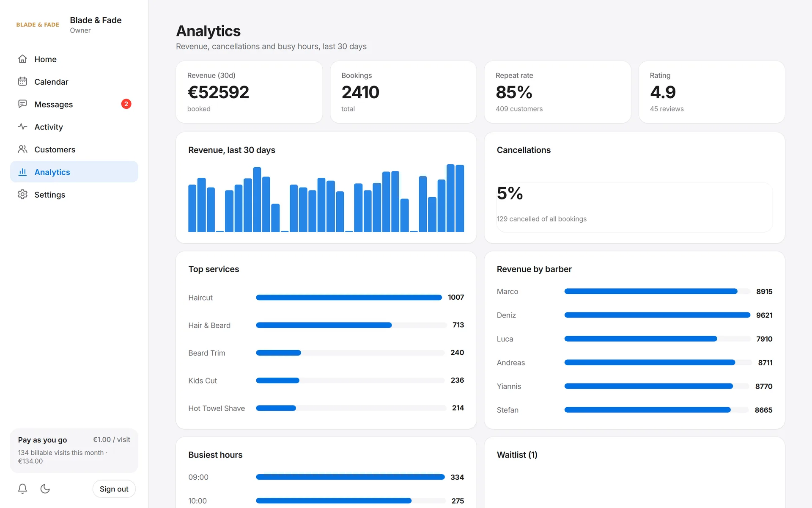The height and width of the screenshot is (508, 812).
Task: Click the Revenue (30d) €52592 card
Action: (x=249, y=92)
